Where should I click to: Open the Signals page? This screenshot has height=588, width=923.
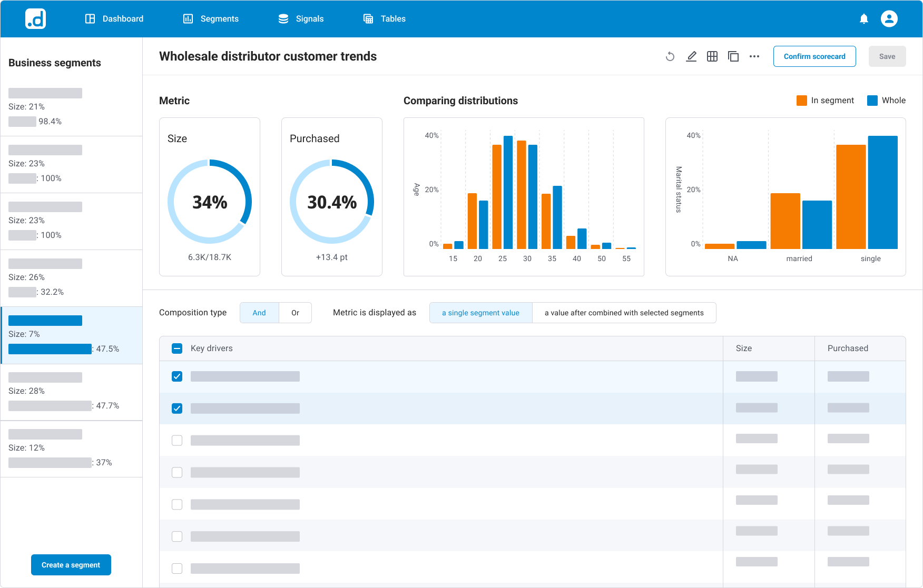(x=301, y=19)
